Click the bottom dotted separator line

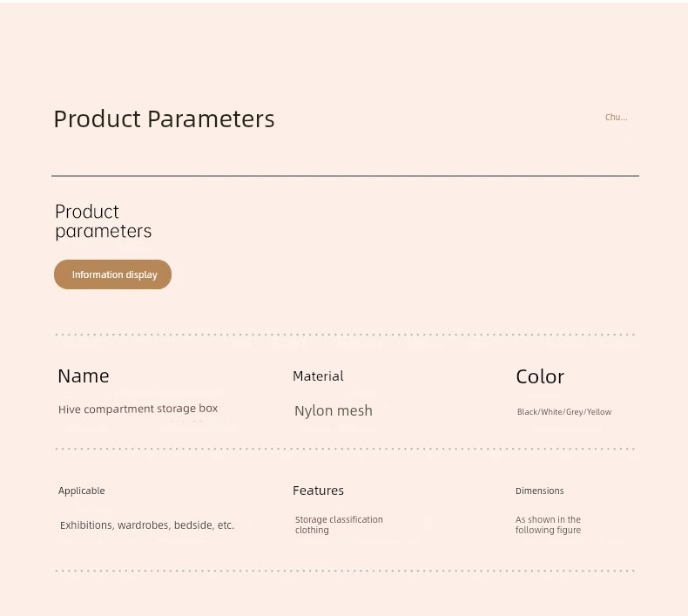[346, 571]
